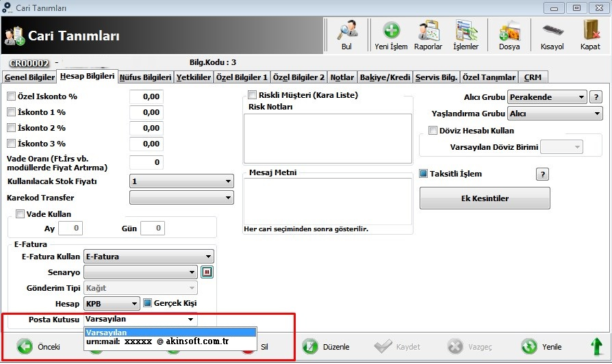The width and height of the screenshot is (612, 364).
Task: Start a Yeni İşlem record
Action: [x=391, y=35]
